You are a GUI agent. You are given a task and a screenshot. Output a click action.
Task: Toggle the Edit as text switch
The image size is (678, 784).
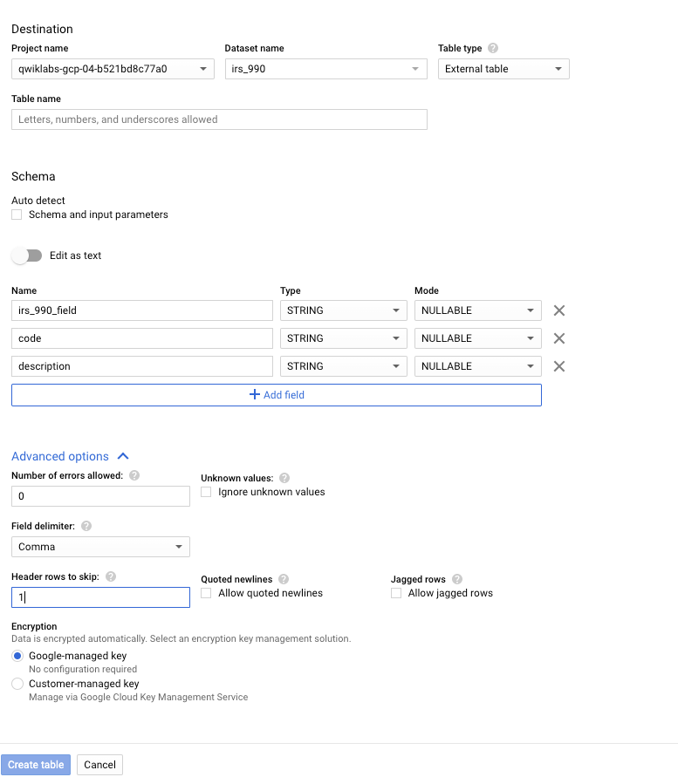[27, 256]
